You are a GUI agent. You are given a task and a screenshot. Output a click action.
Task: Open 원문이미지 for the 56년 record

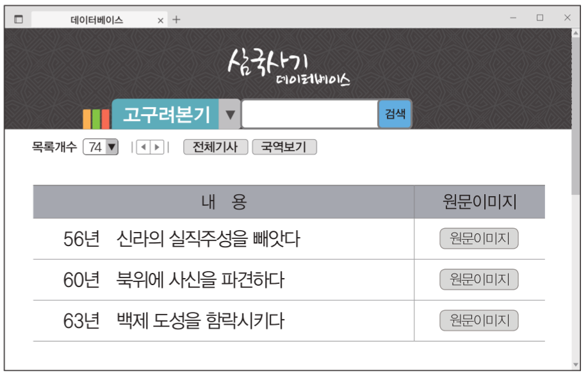478,238
